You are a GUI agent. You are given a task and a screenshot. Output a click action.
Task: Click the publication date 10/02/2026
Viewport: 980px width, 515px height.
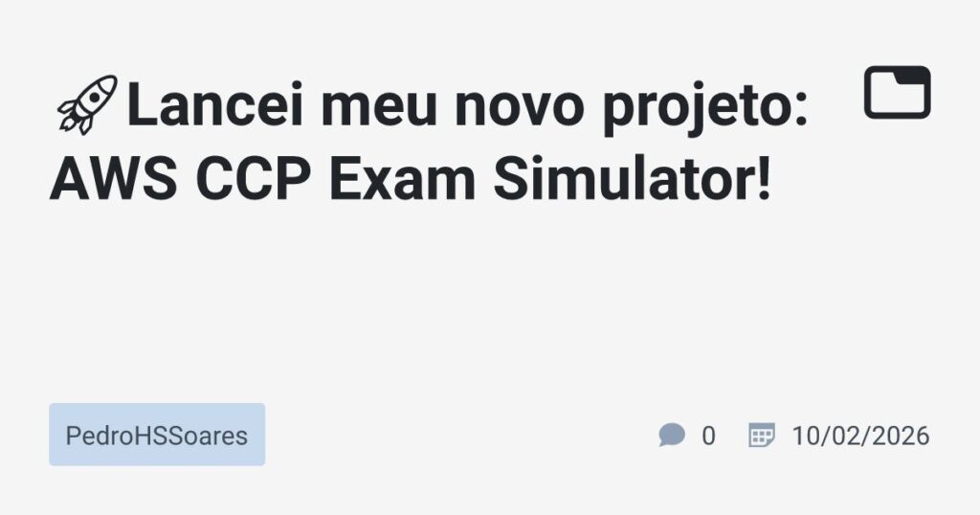pos(860,436)
